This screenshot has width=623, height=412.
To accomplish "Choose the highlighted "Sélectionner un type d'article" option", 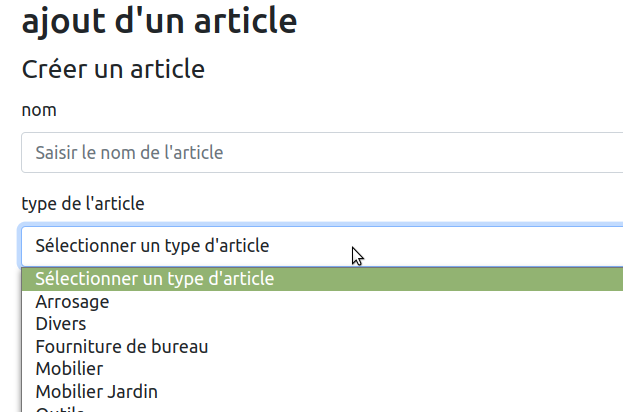I will 155,279.
